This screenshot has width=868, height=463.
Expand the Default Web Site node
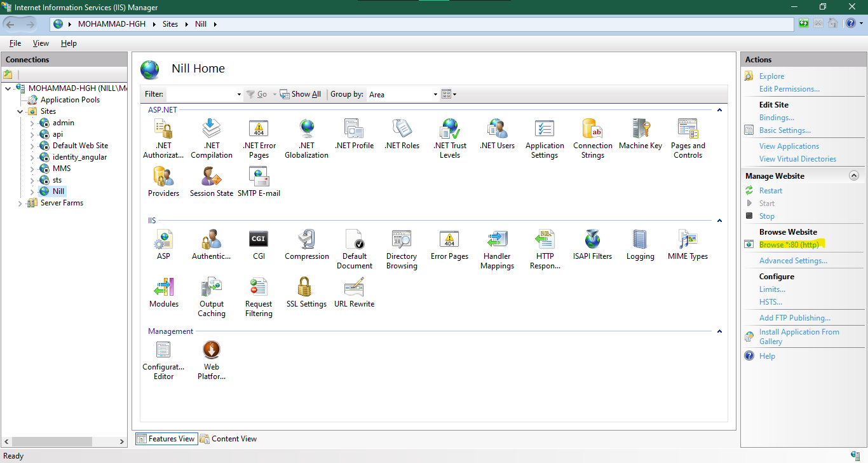point(33,146)
